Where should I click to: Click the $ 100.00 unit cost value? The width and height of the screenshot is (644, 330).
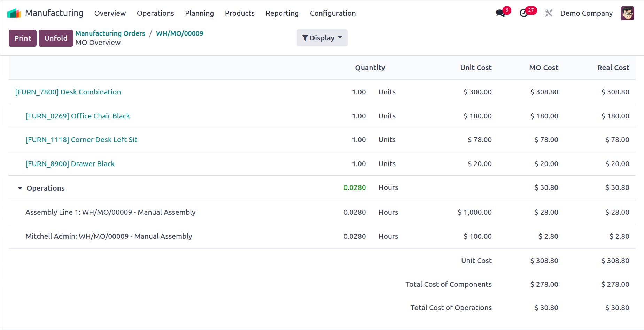[x=478, y=236]
